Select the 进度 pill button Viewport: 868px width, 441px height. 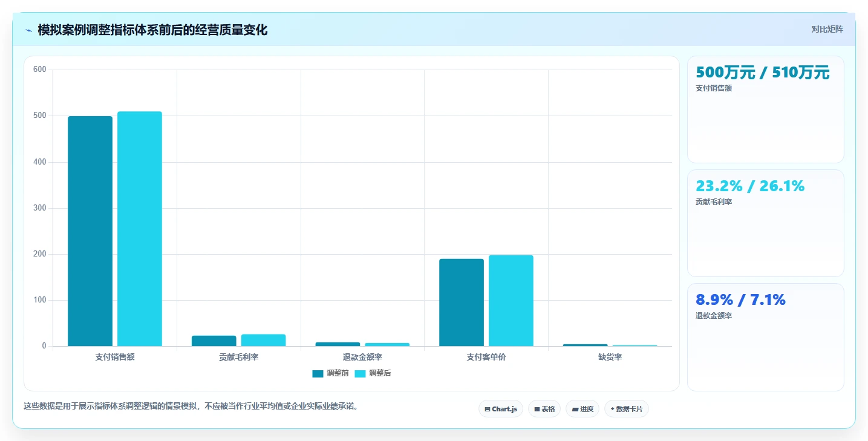point(582,409)
